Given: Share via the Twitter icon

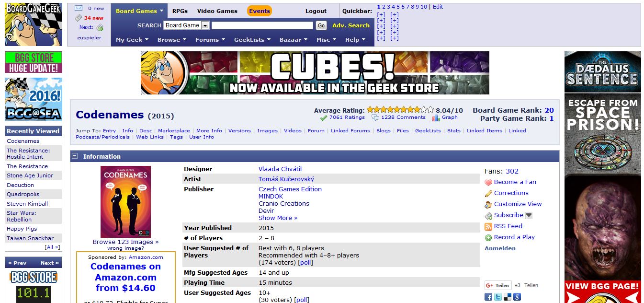Looking at the screenshot, I should (x=498, y=297).
